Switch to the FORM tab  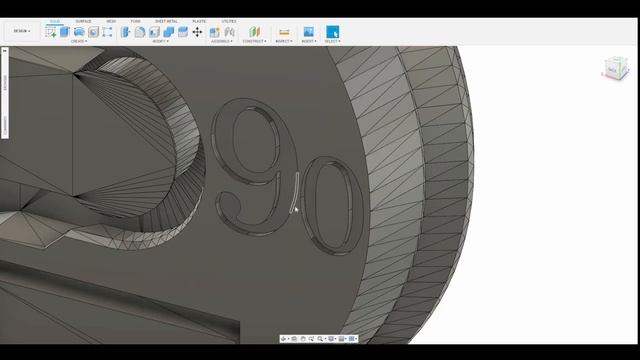pyautogui.click(x=136, y=21)
